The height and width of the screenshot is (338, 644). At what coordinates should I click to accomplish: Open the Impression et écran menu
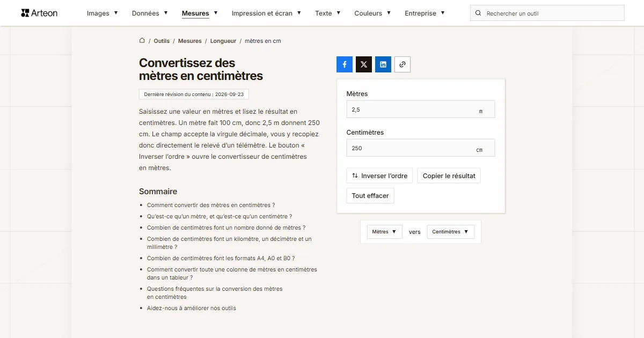(x=266, y=13)
